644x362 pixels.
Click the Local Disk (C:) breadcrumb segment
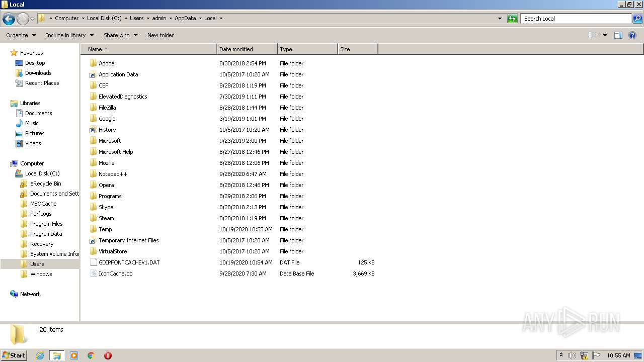point(104,19)
